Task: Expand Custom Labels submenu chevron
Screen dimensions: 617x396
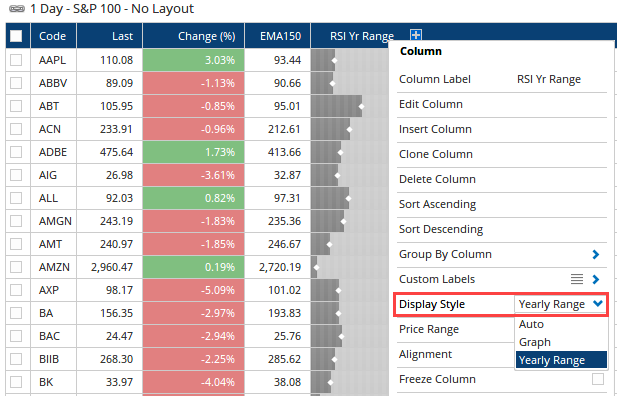Action: 595,279
